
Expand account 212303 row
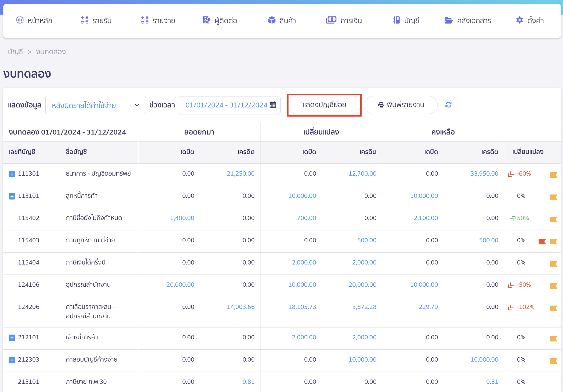(12, 360)
